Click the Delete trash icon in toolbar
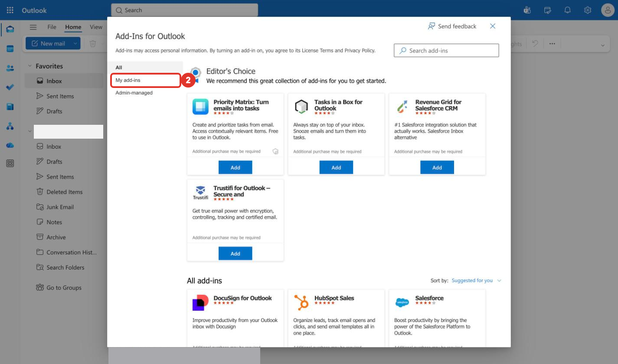Screen dimensions: 618x364 pyautogui.click(x=92, y=43)
